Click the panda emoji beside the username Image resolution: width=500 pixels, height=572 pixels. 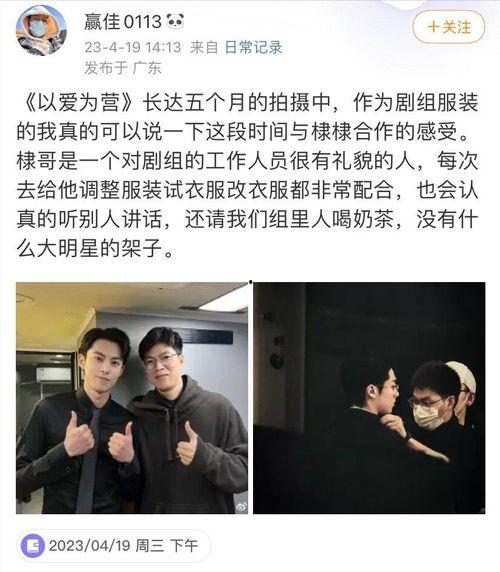coord(175,22)
